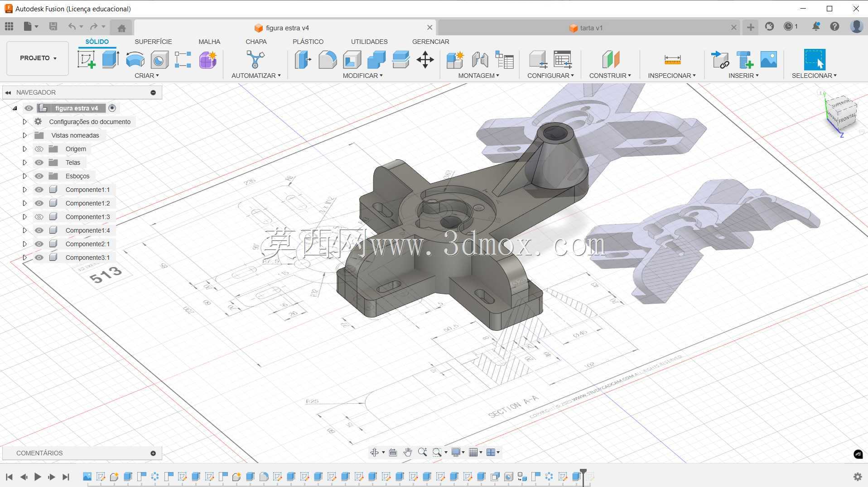Open the CONSTRUIR dropdown menu

coord(610,76)
